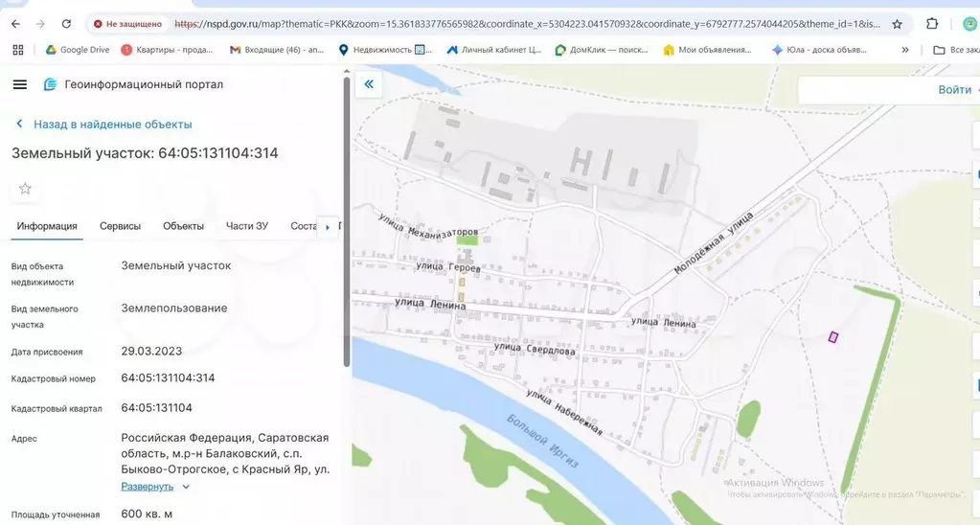The image size is (980, 525).
Task: Click cadastral quarter value '64:05:131104'
Action: coord(157,408)
